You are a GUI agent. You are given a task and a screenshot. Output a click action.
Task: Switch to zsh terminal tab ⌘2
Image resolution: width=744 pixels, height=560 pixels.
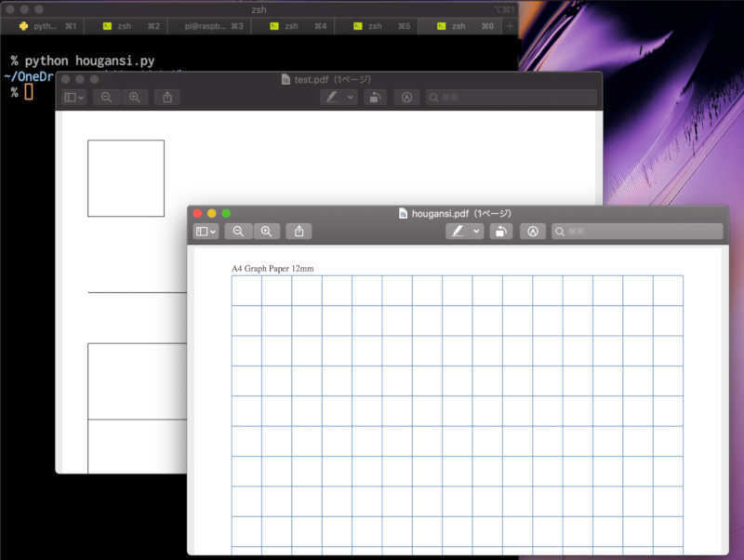click(126, 26)
